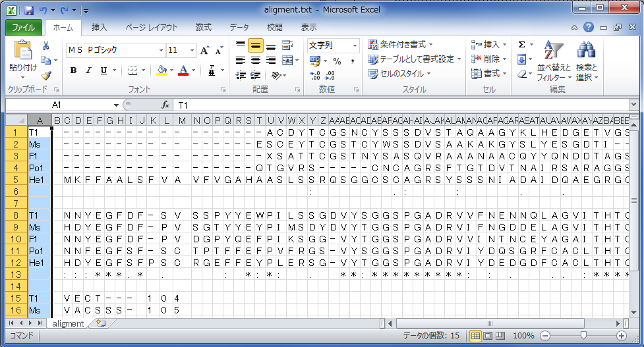This screenshot has height=347, width=644.
Task: Click the save icon in quick access toolbar
Action: 28,11
